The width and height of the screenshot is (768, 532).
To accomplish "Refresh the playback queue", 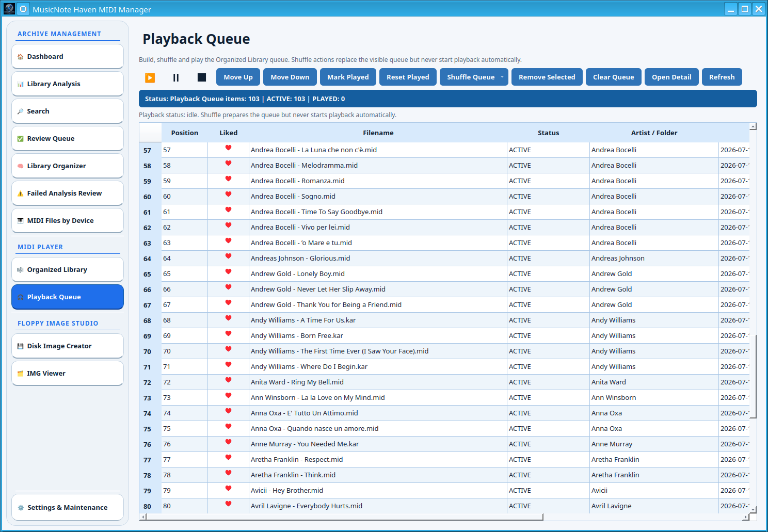I will click(x=722, y=77).
